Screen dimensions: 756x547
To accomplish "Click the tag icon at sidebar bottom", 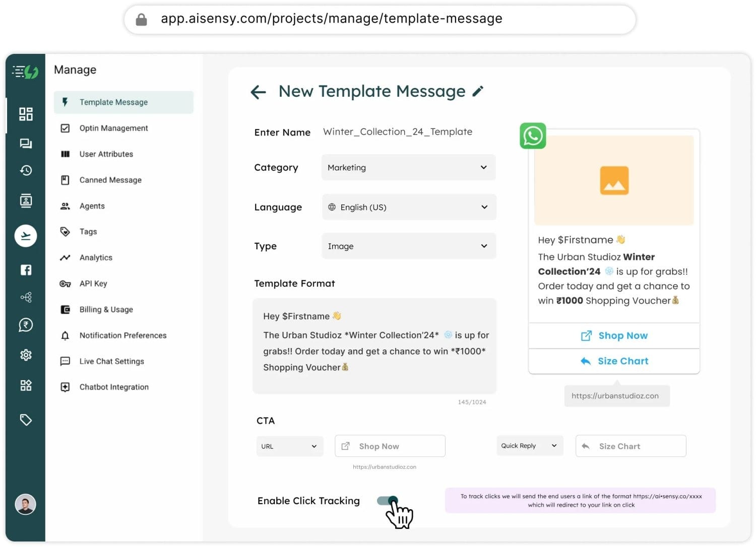I will pyautogui.click(x=26, y=420).
